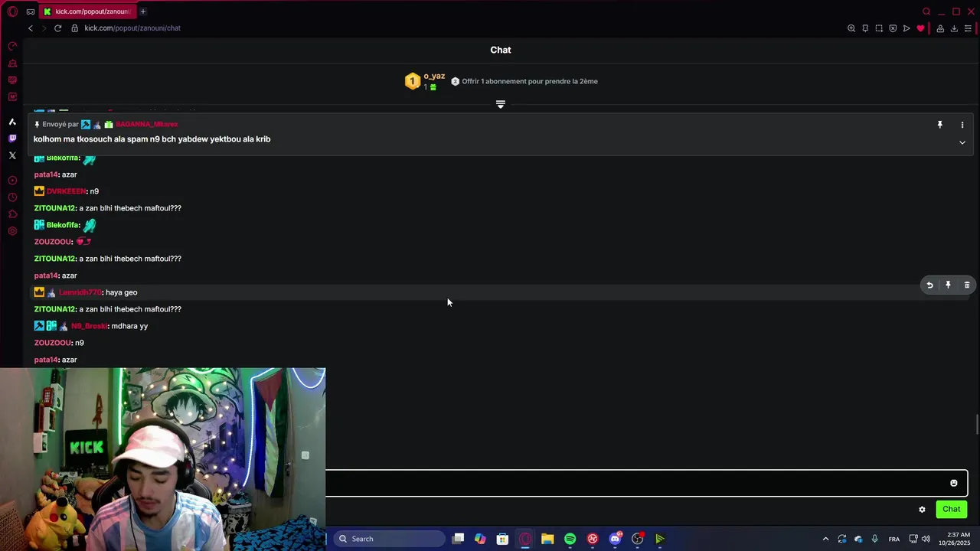The width and height of the screenshot is (980, 551).
Task: Open the GX Cleaner sidebar icon
Action: tap(12, 64)
